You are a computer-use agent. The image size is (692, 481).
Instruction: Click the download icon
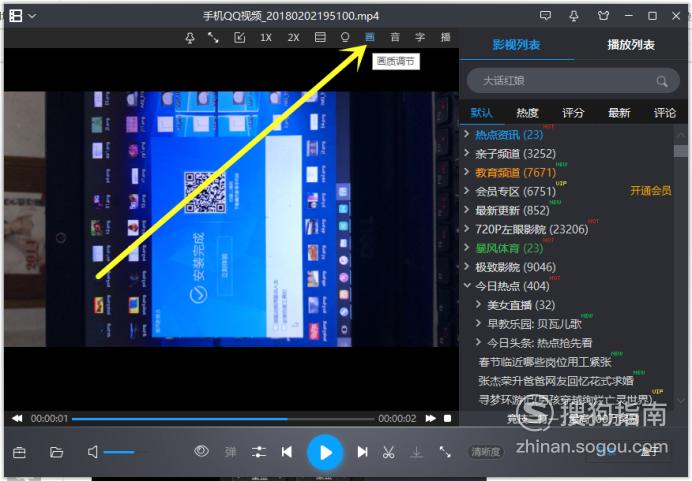pyautogui.click(x=416, y=452)
